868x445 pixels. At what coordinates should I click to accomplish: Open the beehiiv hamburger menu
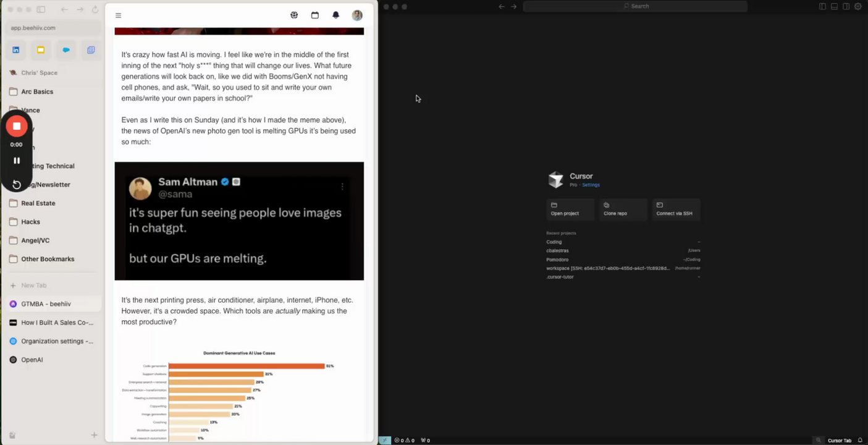click(x=118, y=15)
